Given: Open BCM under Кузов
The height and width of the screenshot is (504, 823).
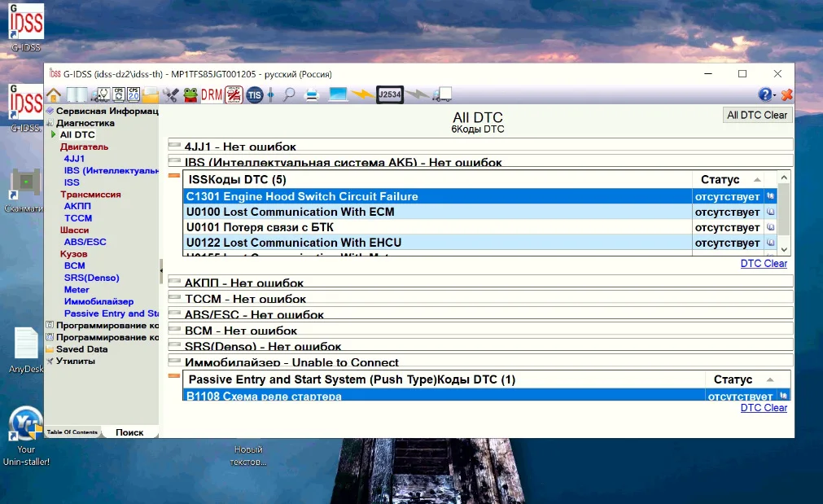Looking at the screenshot, I should (x=75, y=265).
